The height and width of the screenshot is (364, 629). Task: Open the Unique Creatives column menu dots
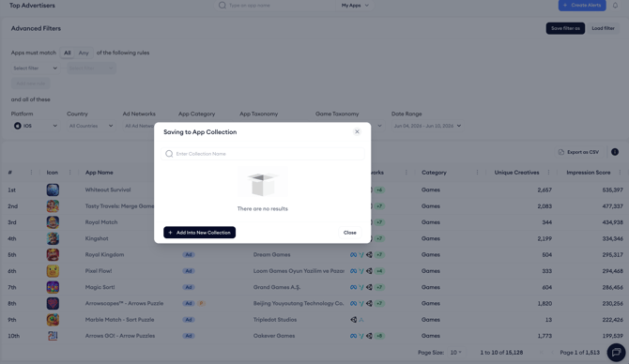[548, 173]
